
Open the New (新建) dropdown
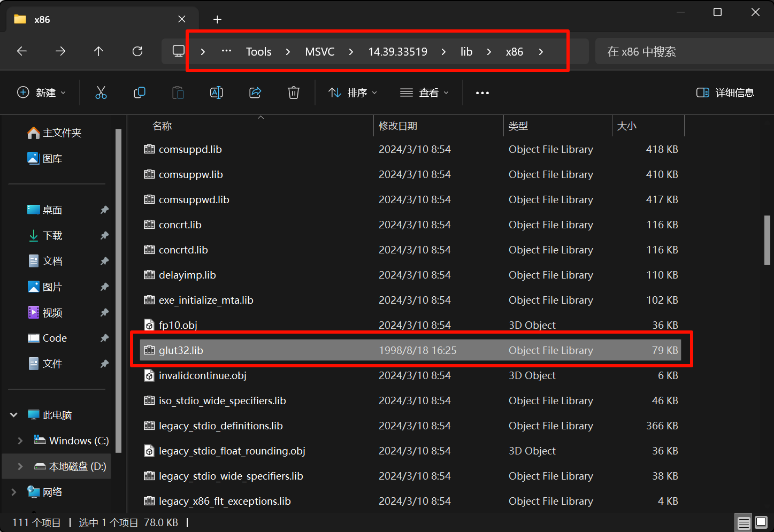coord(42,92)
